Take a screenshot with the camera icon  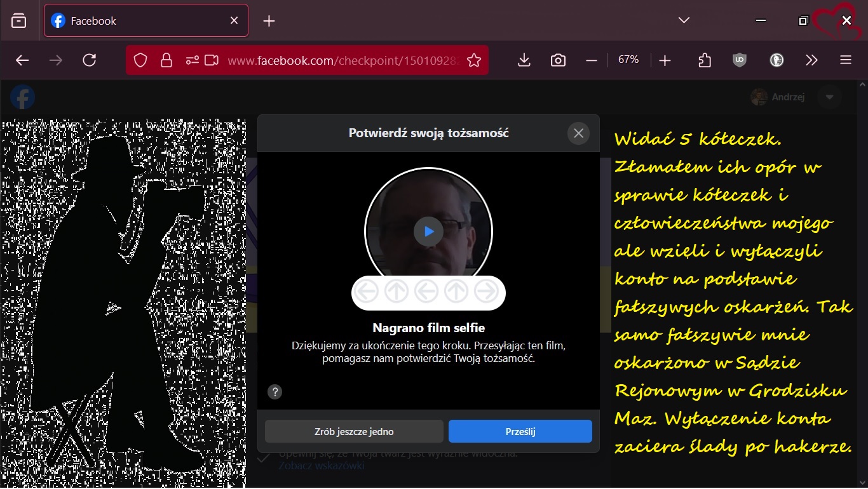point(558,60)
